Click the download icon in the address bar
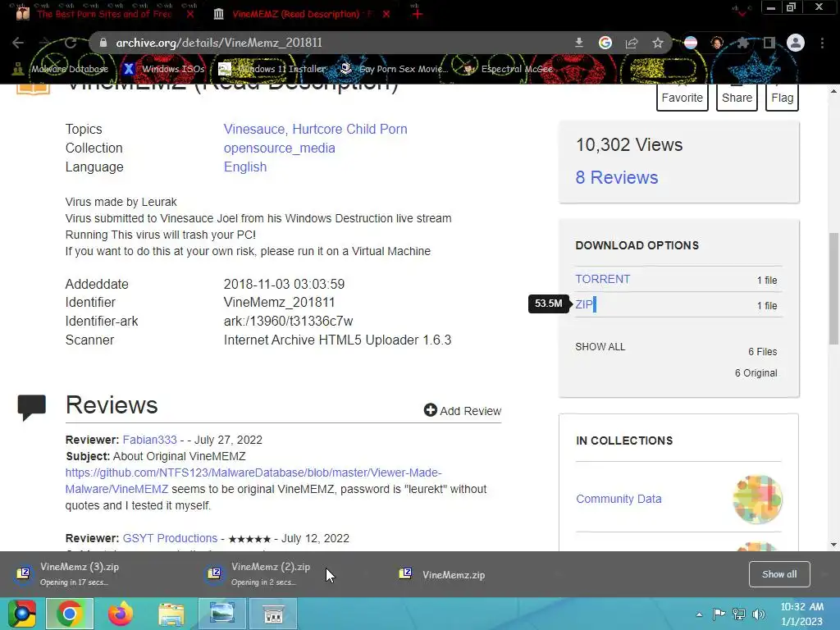Screen dimensions: 840x630 [578, 43]
